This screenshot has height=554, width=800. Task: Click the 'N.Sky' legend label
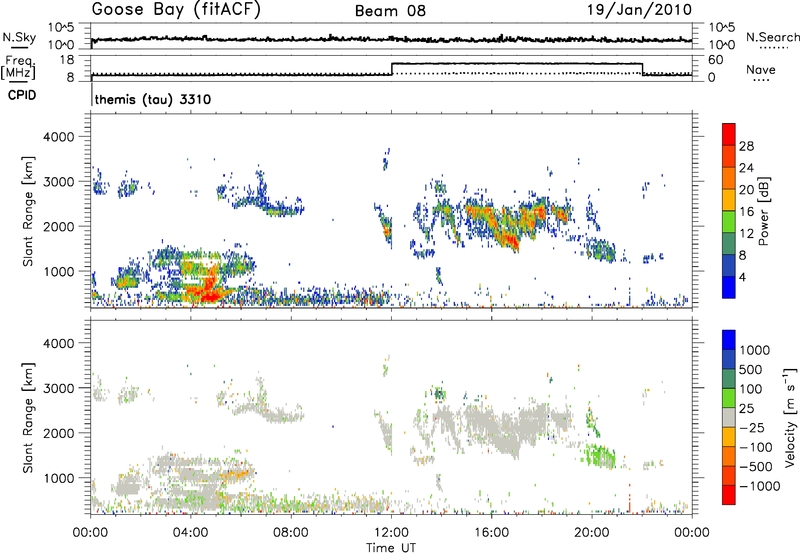(19, 37)
